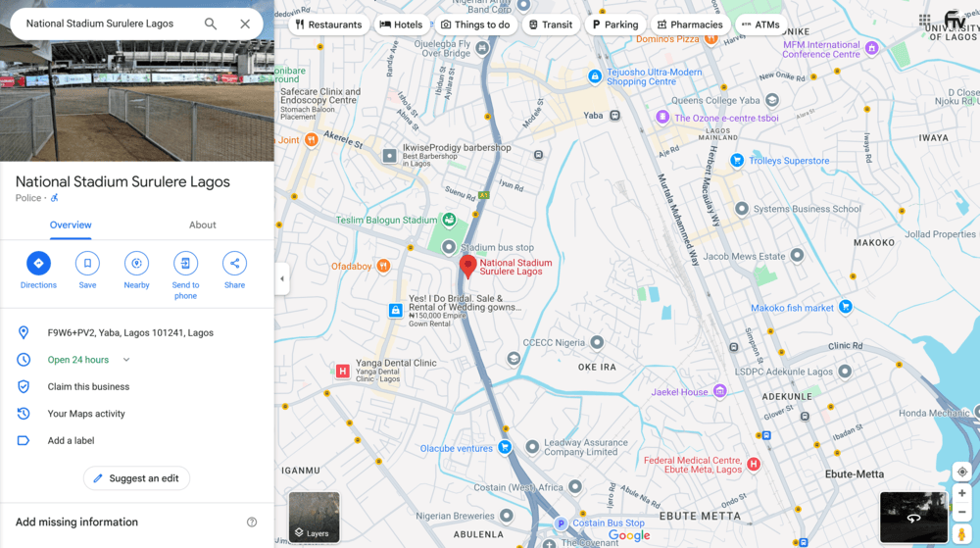Click the red National Stadium map pin
The width and height of the screenshot is (980, 548).
point(467,266)
